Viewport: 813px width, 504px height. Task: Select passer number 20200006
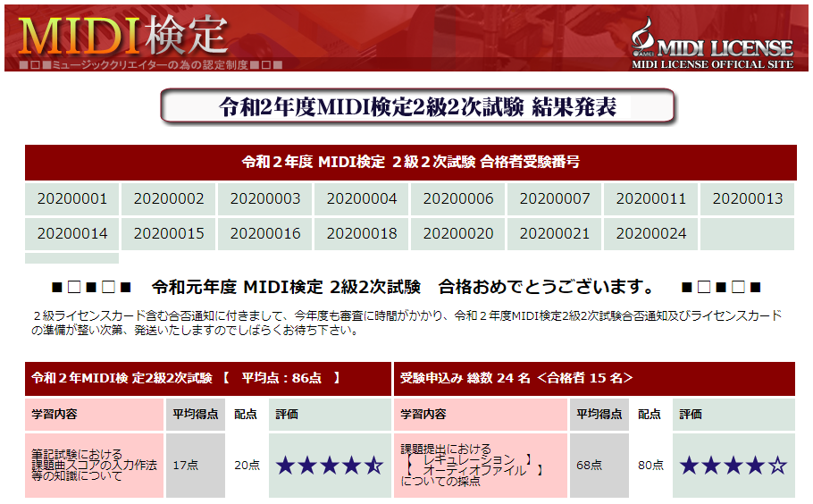pyautogui.click(x=457, y=199)
